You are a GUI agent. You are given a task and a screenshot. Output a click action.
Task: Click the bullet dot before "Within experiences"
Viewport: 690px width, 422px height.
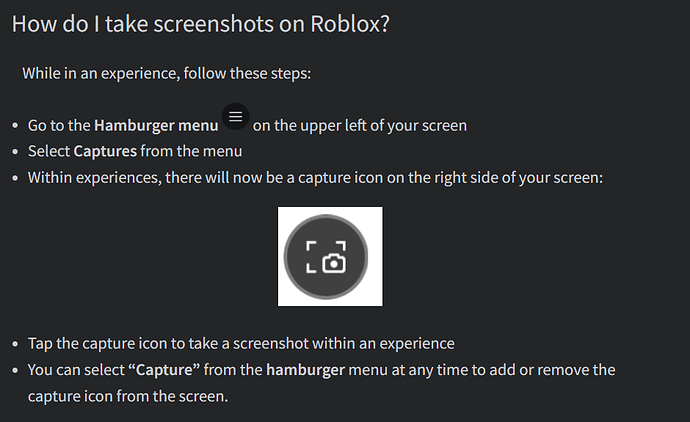pyautogui.click(x=15, y=179)
